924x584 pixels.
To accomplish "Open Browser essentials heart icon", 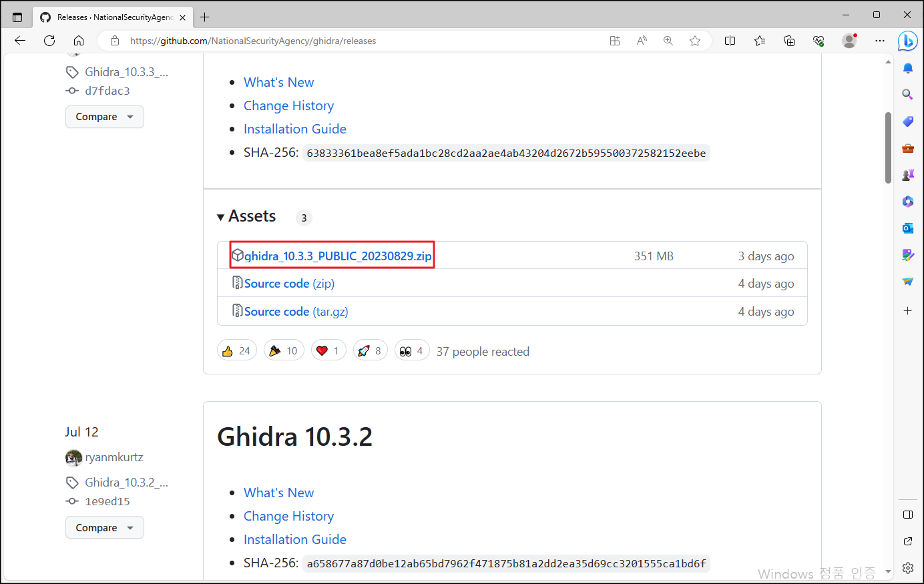I will (x=819, y=41).
